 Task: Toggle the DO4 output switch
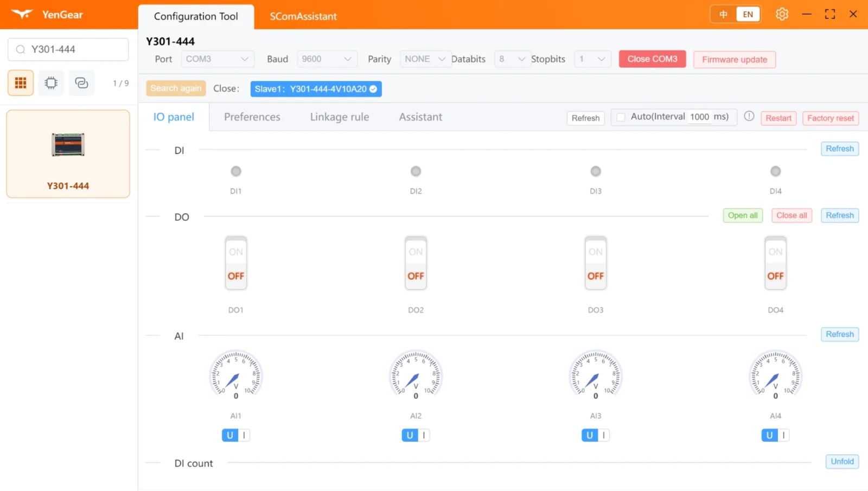coord(776,263)
